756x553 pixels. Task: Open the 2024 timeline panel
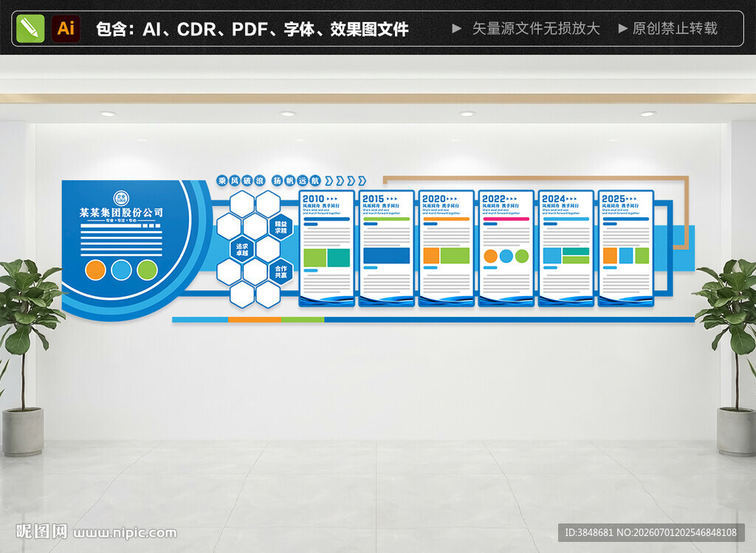point(566,248)
